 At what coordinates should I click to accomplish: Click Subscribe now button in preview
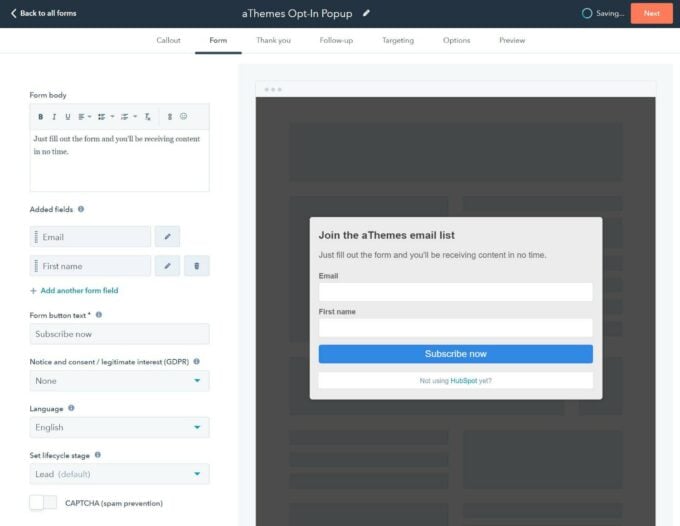(455, 354)
